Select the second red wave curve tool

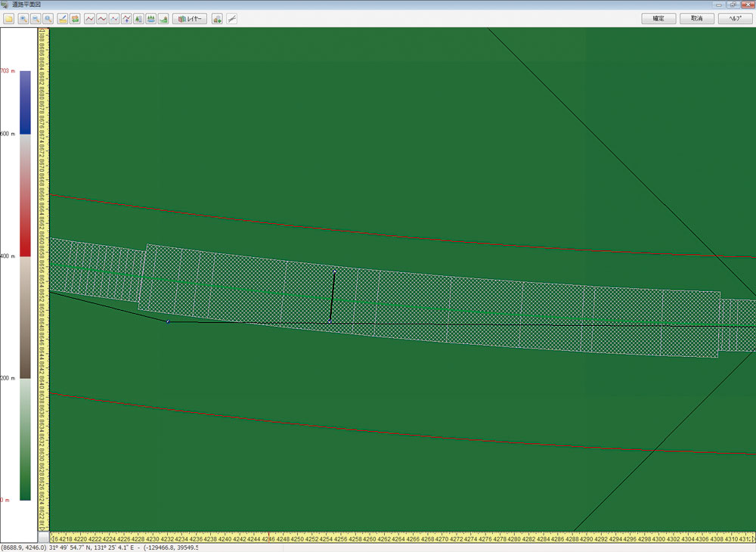click(102, 19)
